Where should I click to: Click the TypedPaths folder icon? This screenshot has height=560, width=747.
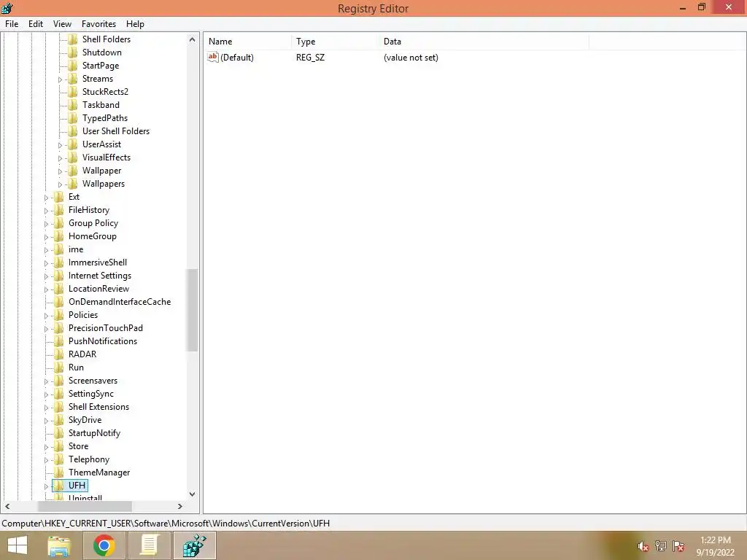72,117
